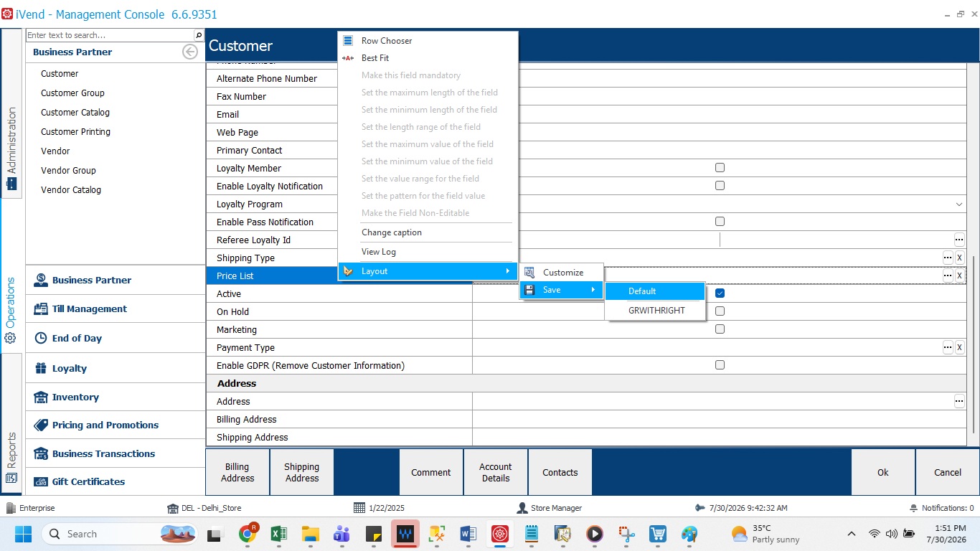Viewport: 980px width, 551px height.
Task: Click the Shipping Address button
Action: [x=302, y=472]
